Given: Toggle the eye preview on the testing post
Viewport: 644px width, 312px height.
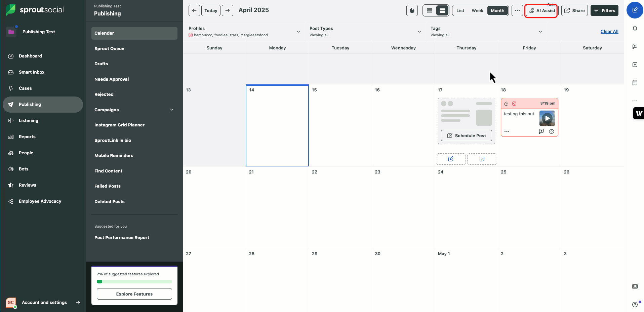Looking at the screenshot, I should [x=552, y=131].
